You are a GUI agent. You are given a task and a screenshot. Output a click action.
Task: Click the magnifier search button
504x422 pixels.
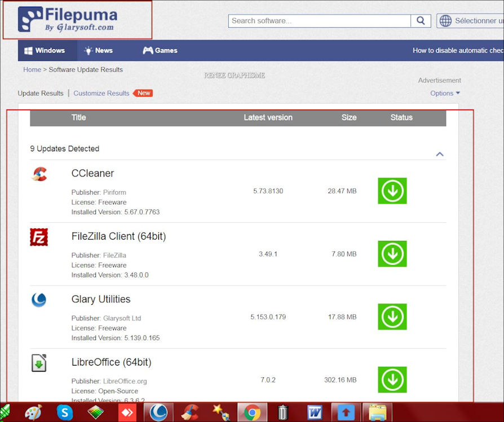421,20
